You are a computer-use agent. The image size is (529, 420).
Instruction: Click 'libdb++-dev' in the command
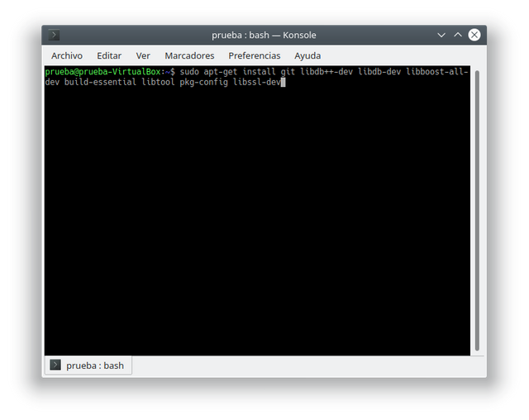pos(326,72)
